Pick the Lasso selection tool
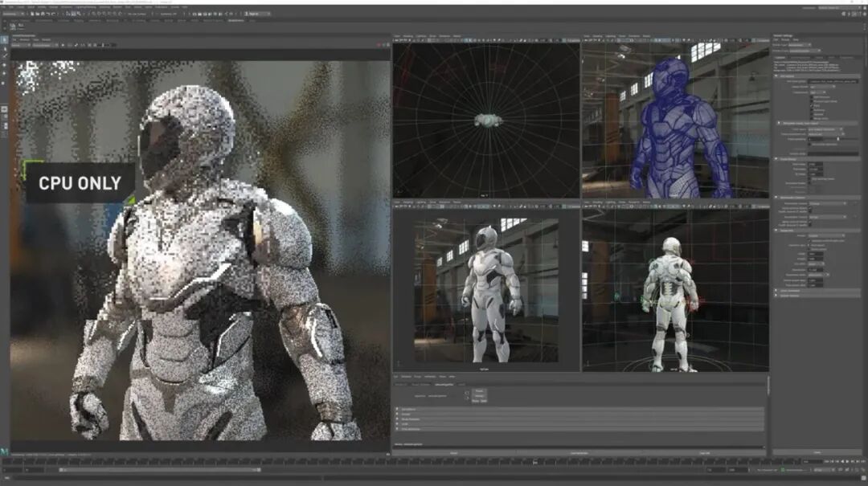The image size is (868, 486). (x=4, y=47)
